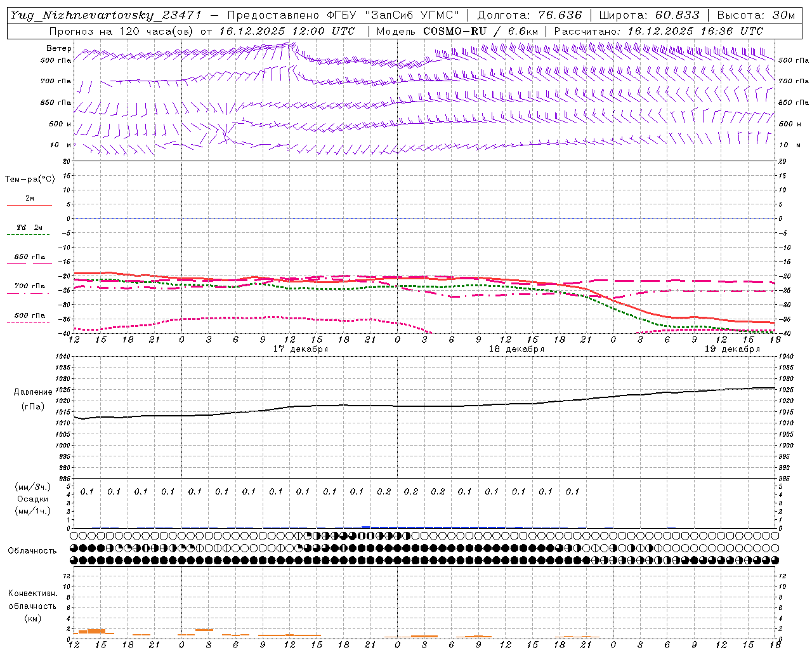Click the '(км)' unit under convective cloudiness
Screen dimensions: 812x650
[x=32, y=618]
